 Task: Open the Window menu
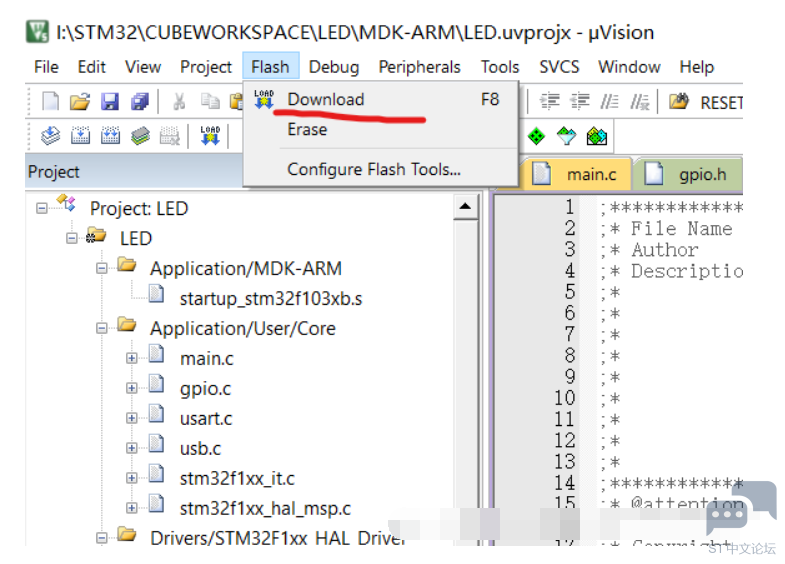pyautogui.click(x=629, y=67)
